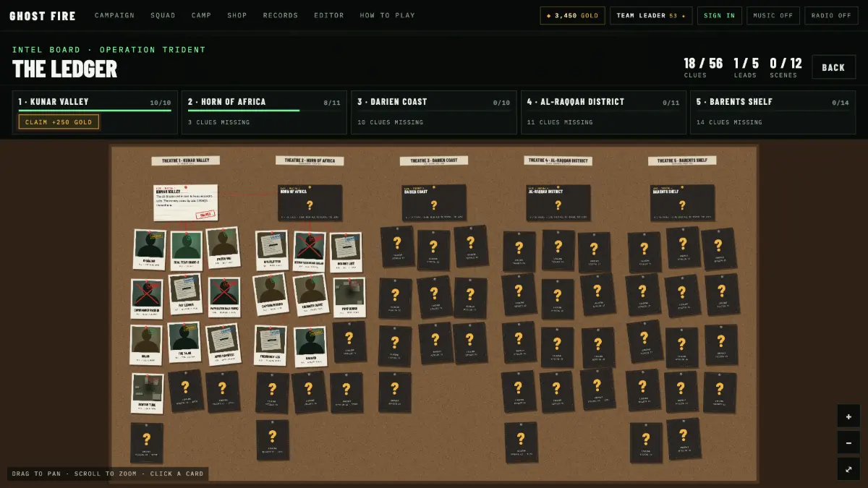Open the Records page
This screenshot has height=488, width=868.
pos(281,15)
